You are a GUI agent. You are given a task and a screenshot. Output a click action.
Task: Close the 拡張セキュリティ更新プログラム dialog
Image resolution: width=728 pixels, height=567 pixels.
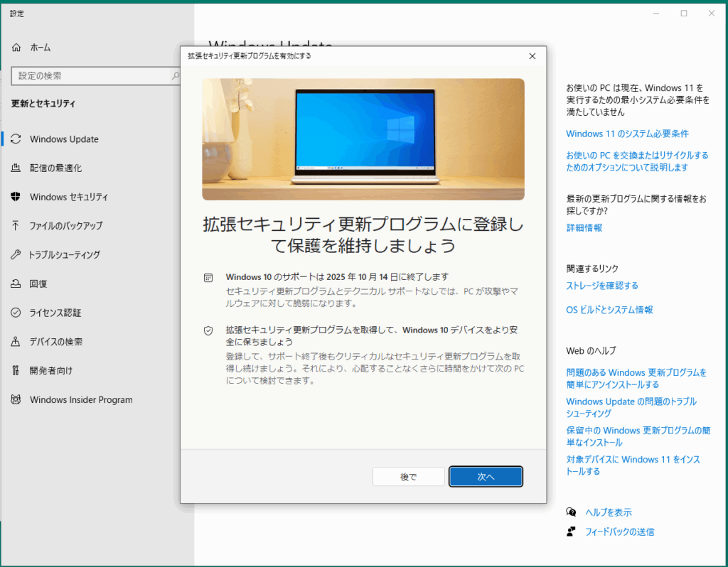point(532,55)
